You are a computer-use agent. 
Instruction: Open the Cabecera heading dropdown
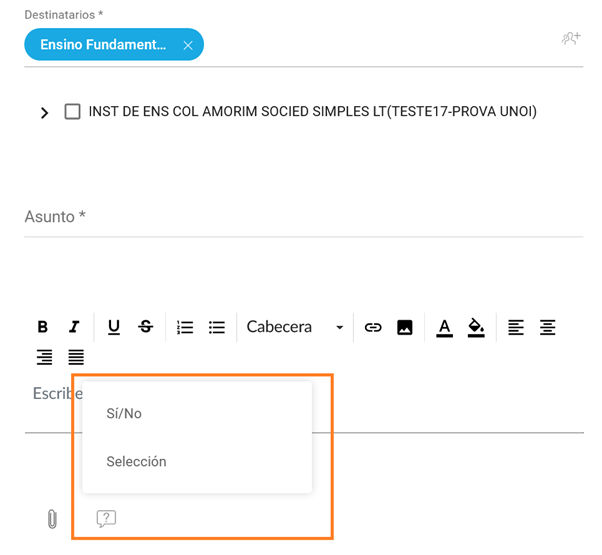[295, 327]
